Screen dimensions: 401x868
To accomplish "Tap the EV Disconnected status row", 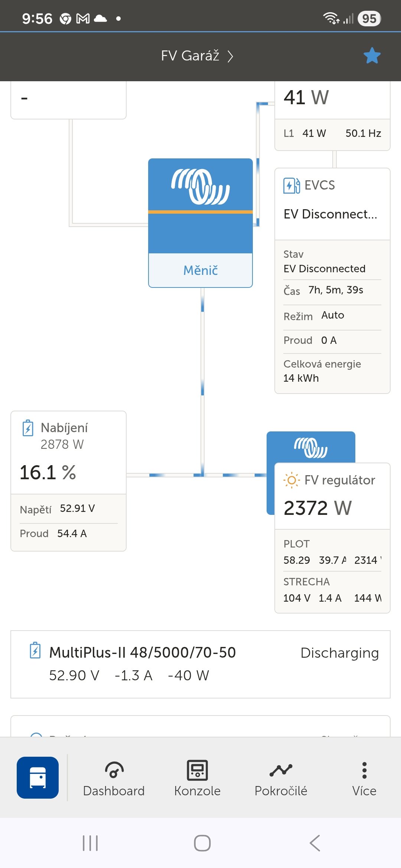I will pyautogui.click(x=332, y=262).
